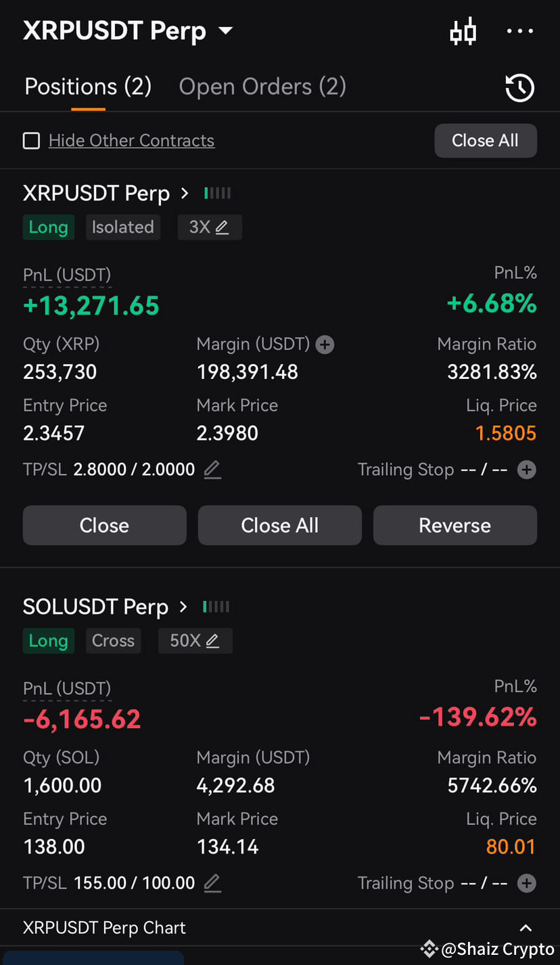Image resolution: width=560 pixels, height=965 pixels.
Task: Click the top Close All button
Action: [x=486, y=141]
